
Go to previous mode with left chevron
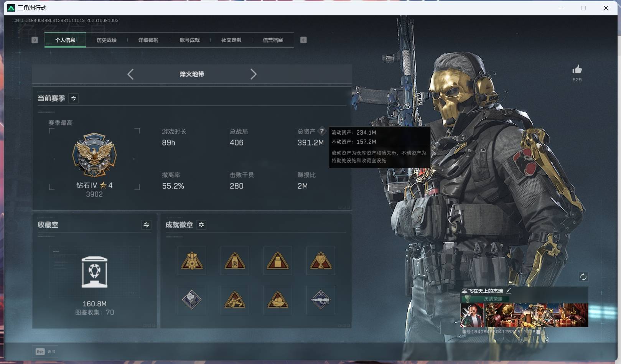130,74
